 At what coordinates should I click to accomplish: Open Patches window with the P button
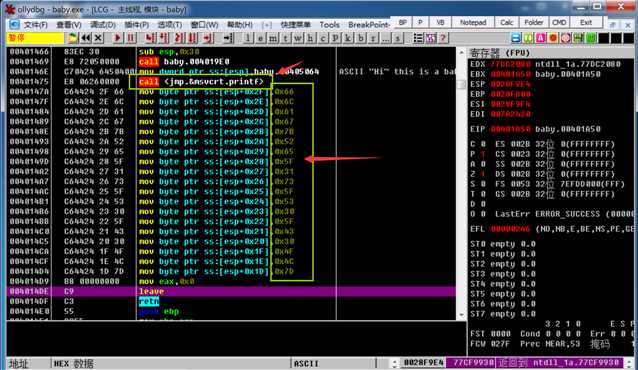[x=336, y=38]
